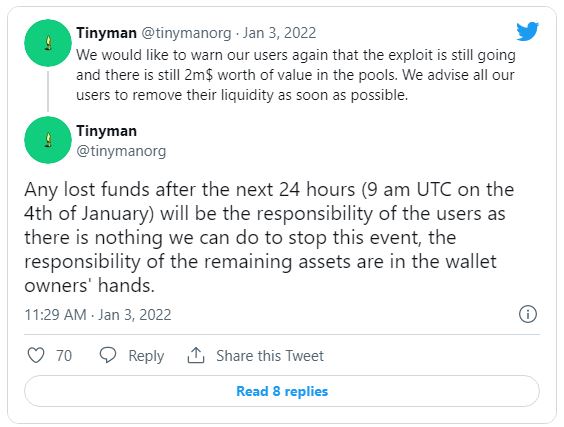The image size is (564, 427).
Task: Click the Reply text label
Action: click(146, 356)
